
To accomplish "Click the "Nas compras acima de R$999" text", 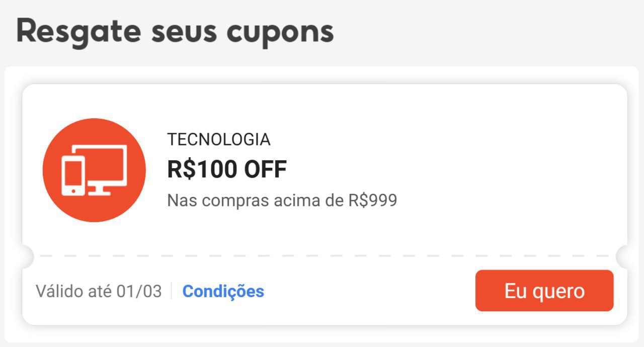I will pyautogui.click(x=282, y=200).
